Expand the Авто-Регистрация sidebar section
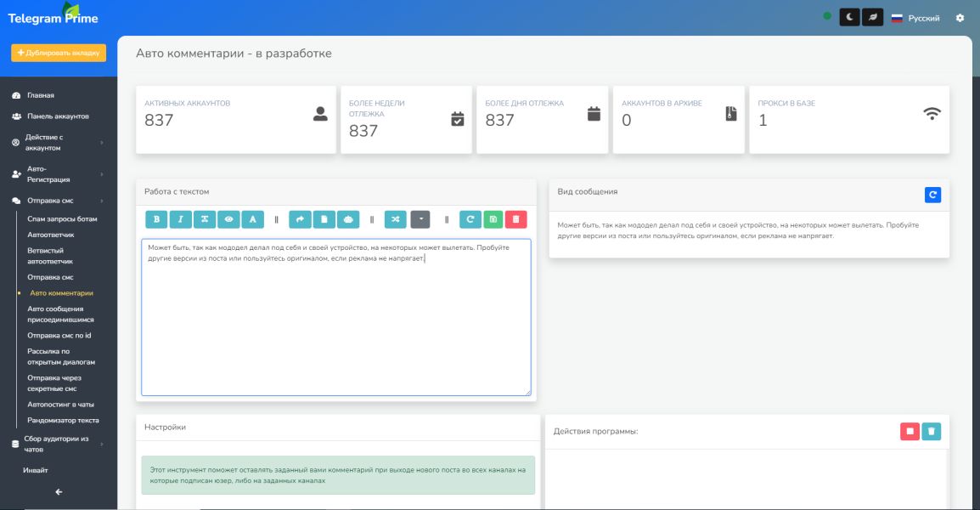This screenshot has height=510, width=980. [x=58, y=174]
